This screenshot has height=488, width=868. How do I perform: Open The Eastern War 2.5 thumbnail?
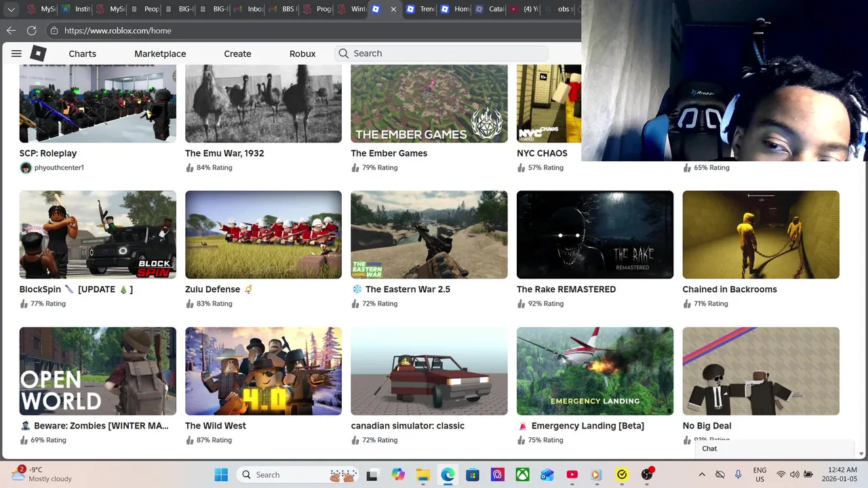coord(429,235)
